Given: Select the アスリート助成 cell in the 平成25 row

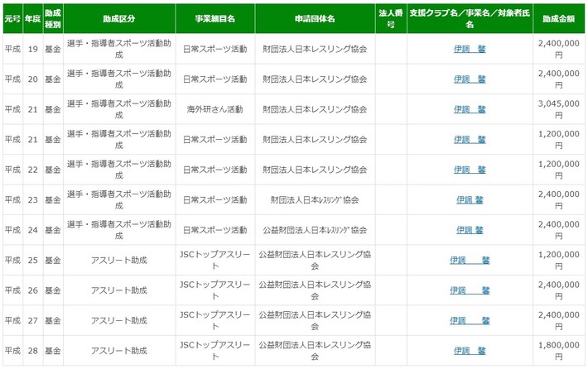Looking at the screenshot, I should (x=119, y=261).
